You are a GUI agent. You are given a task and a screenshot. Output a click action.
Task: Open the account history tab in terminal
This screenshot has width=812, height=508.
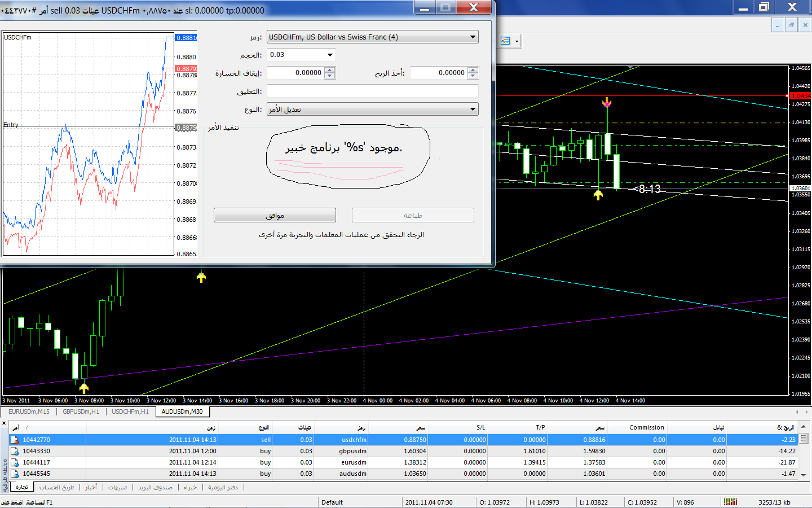pos(57,487)
